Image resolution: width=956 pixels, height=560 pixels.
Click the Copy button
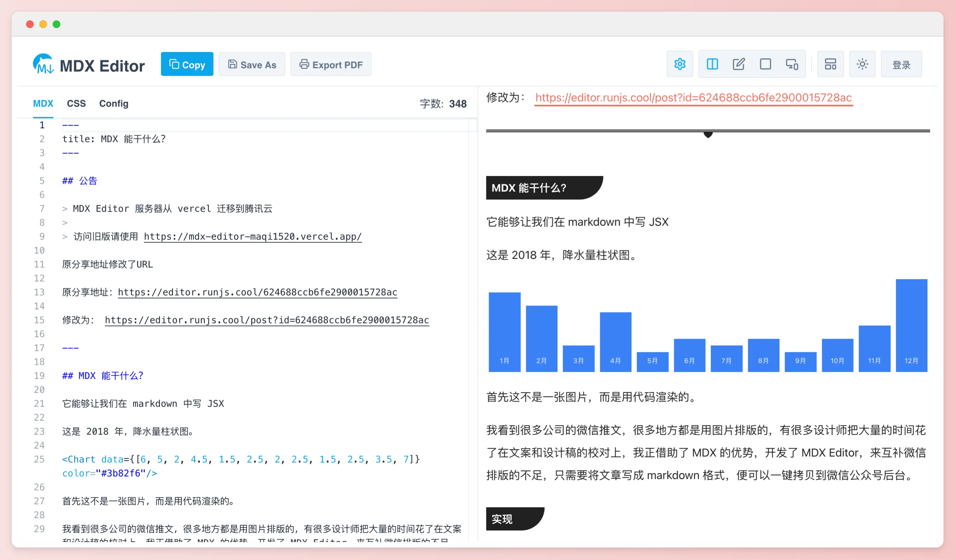[187, 64]
